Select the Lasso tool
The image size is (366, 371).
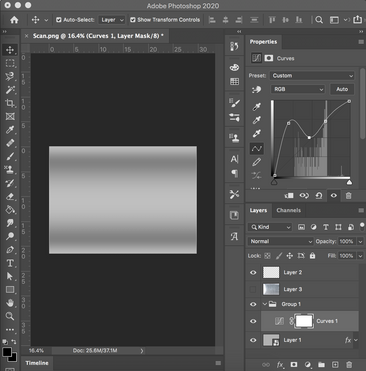(x=10, y=76)
